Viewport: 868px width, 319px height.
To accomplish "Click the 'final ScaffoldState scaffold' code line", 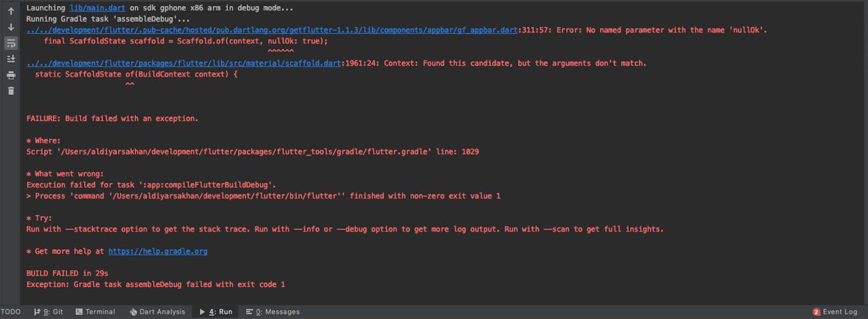I will 186,41.
